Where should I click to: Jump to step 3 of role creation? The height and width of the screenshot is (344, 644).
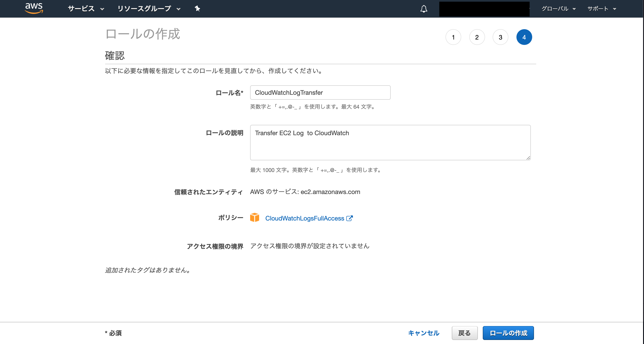500,37
